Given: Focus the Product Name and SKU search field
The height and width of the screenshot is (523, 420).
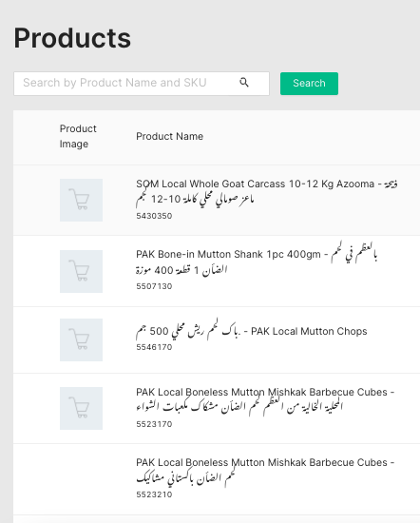Looking at the screenshot, I should click(142, 84).
